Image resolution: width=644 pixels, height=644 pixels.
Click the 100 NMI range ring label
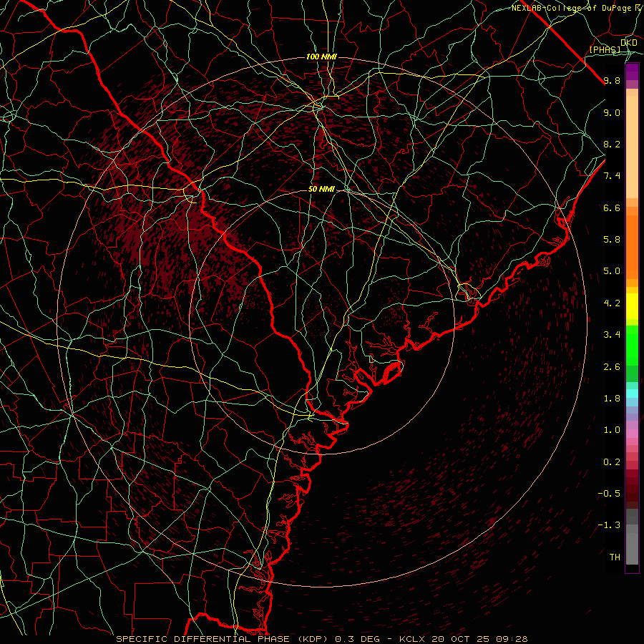tap(321, 57)
